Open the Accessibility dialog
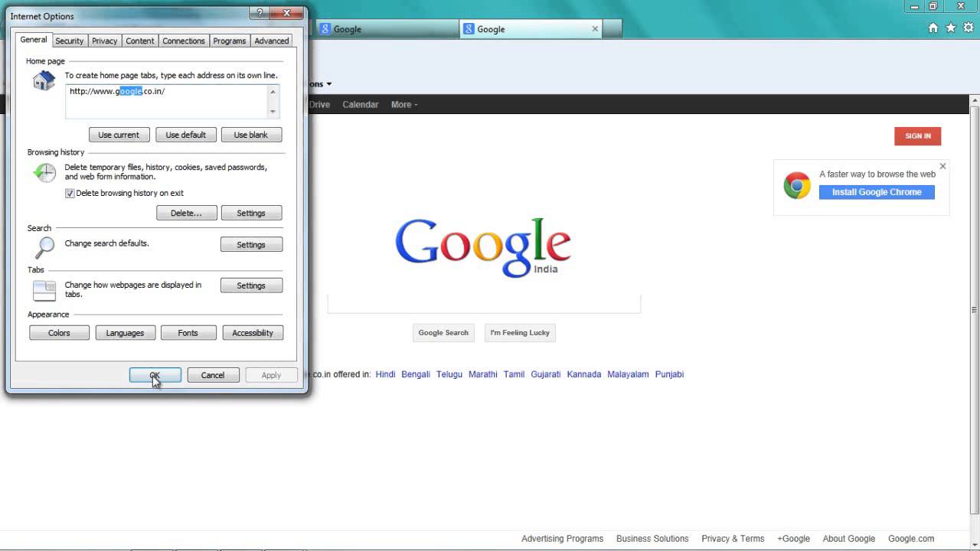This screenshot has width=980, height=551. coord(253,333)
